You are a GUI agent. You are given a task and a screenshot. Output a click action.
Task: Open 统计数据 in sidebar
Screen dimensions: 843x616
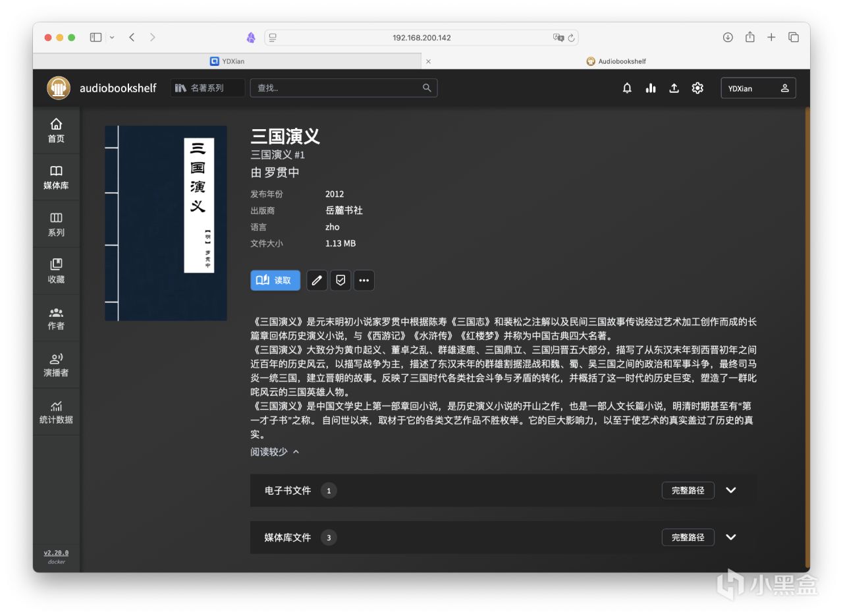[x=56, y=412]
